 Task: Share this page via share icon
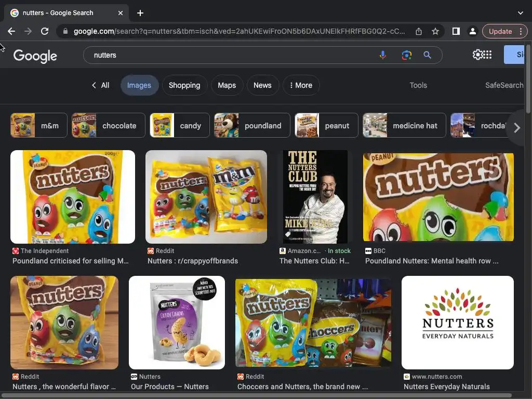(419, 31)
